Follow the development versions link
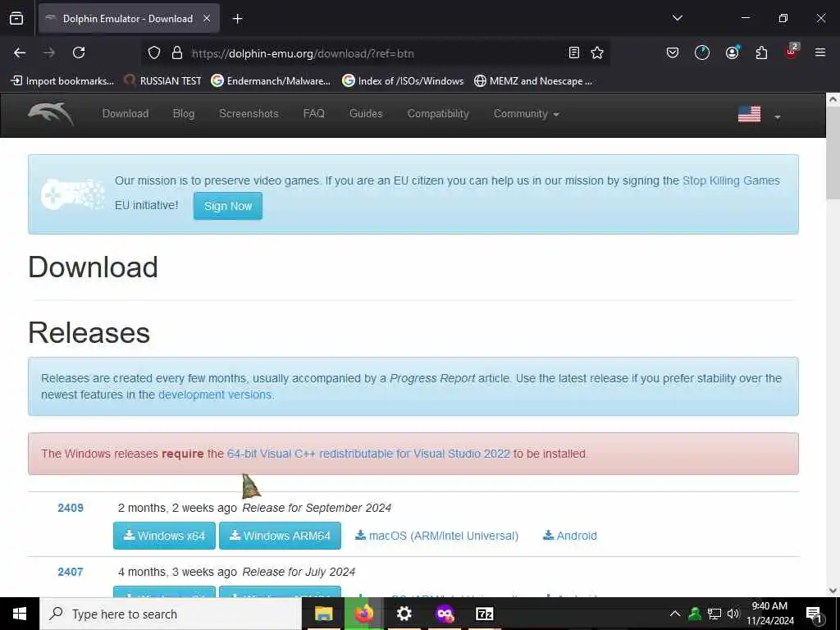The width and height of the screenshot is (840, 630). pos(215,395)
